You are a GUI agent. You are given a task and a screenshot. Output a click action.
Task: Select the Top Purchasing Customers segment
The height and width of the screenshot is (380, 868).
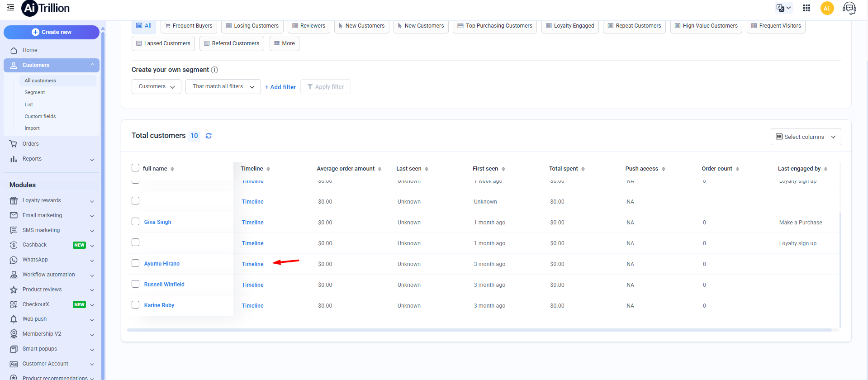click(x=495, y=26)
